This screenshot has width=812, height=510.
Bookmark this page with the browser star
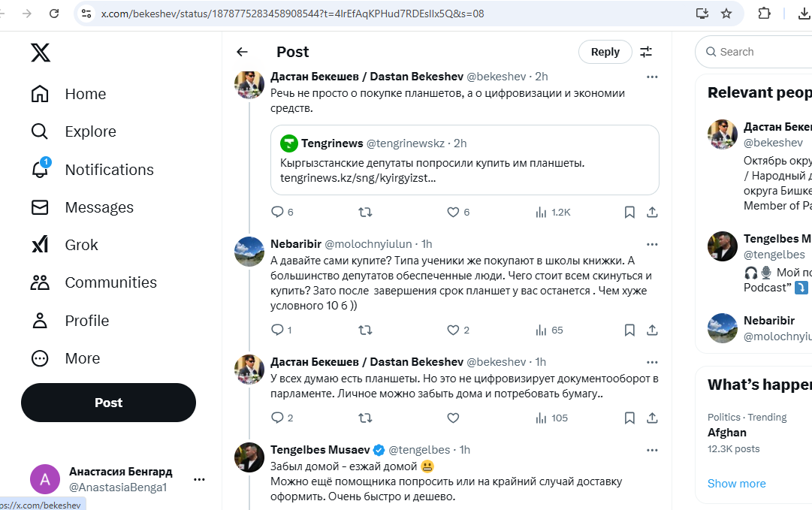coord(726,14)
